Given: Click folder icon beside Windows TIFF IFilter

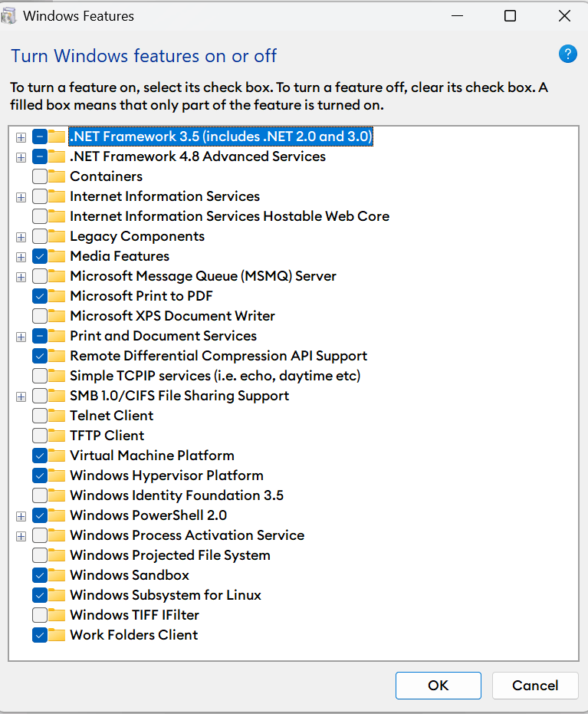Looking at the screenshot, I should point(57,615).
